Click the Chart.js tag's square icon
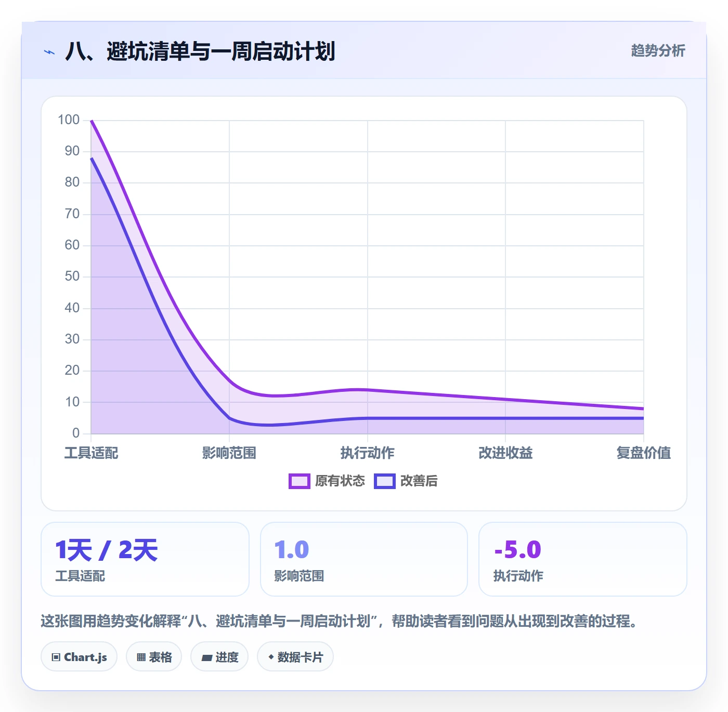This screenshot has width=728, height=712. [x=56, y=657]
